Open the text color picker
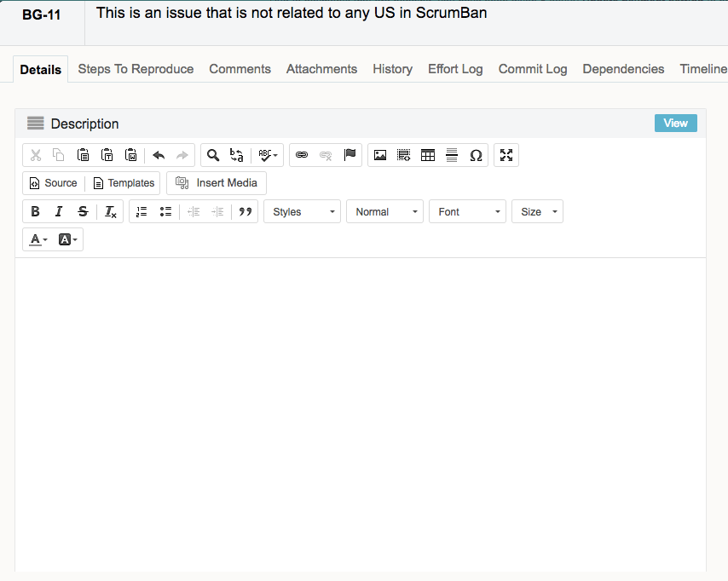This screenshot has height=581, width=728. [x=38, y=239]
